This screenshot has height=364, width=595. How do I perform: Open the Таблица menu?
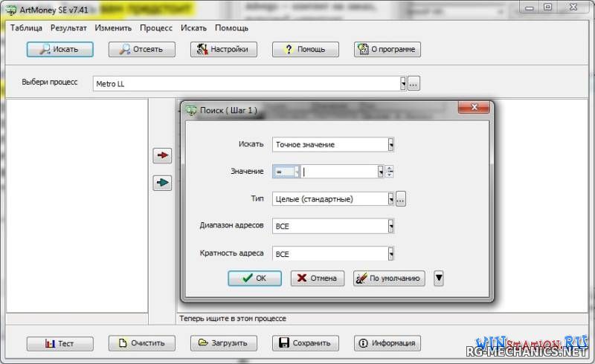coord(26,28)
